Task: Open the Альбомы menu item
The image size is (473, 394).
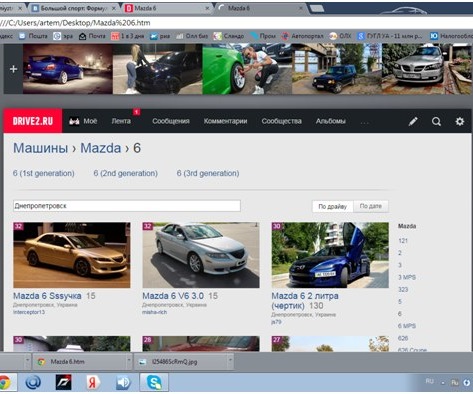Action: 331,121
